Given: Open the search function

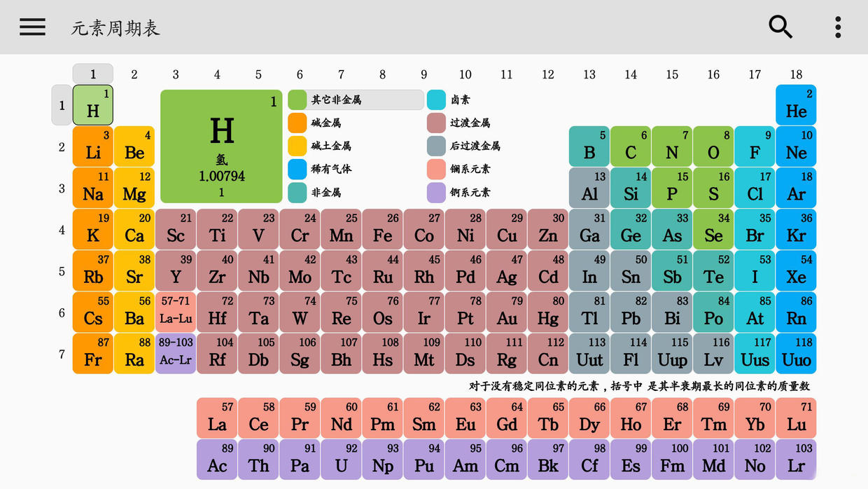Looking at the screenshot, I should [780, 27].
